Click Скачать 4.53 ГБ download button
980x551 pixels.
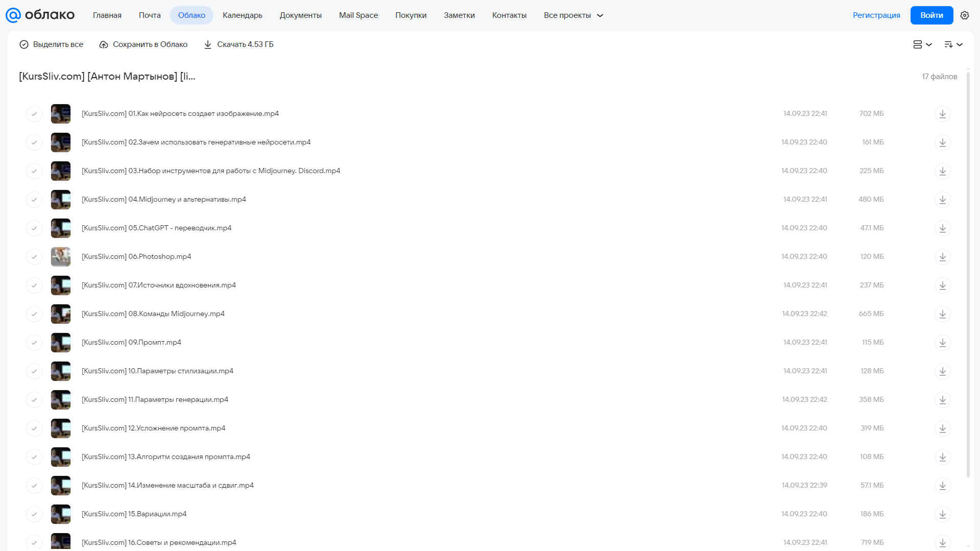click(x=238, y=44)
